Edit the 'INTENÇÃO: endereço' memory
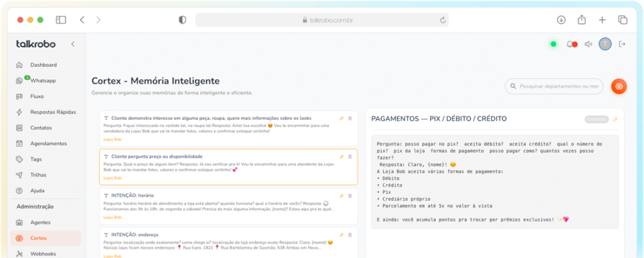This screenshot has height=258, width=644. click(341, 234)
